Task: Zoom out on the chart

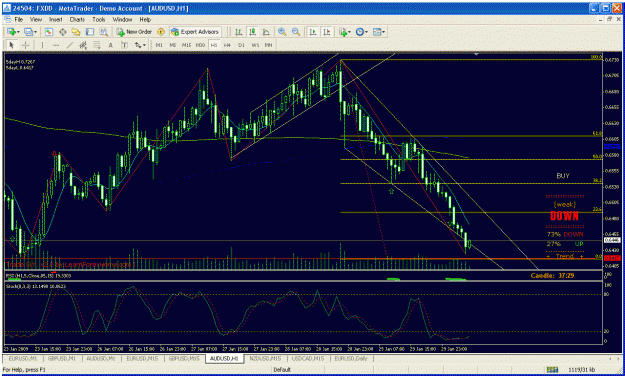Action: [x=296, y=32]
